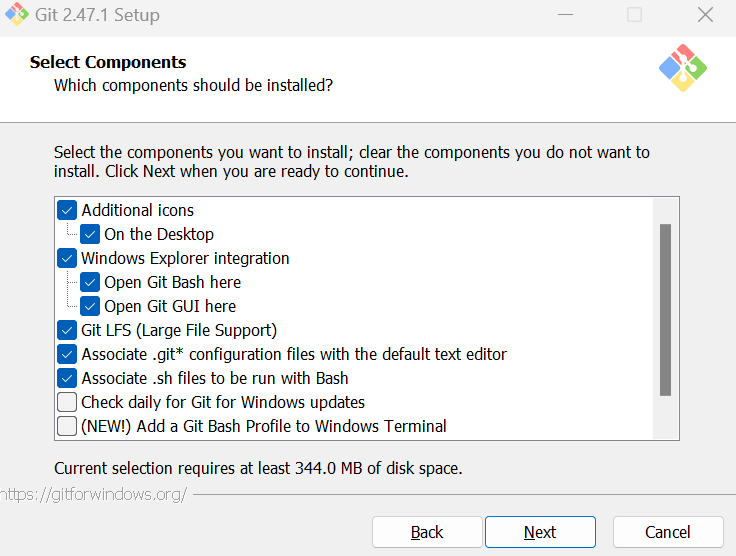
Task: Maximize the Git Setup window
Action: 634,15
